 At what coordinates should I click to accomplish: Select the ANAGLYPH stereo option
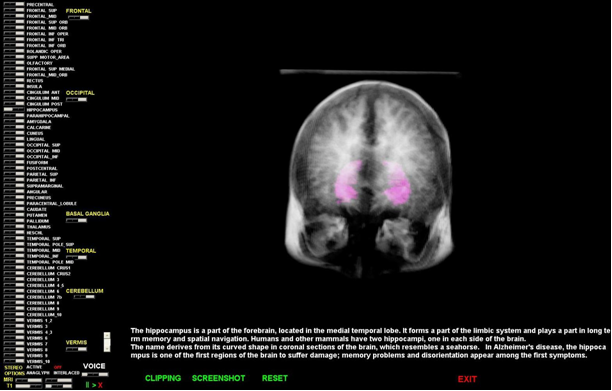(x=38, y=373)
